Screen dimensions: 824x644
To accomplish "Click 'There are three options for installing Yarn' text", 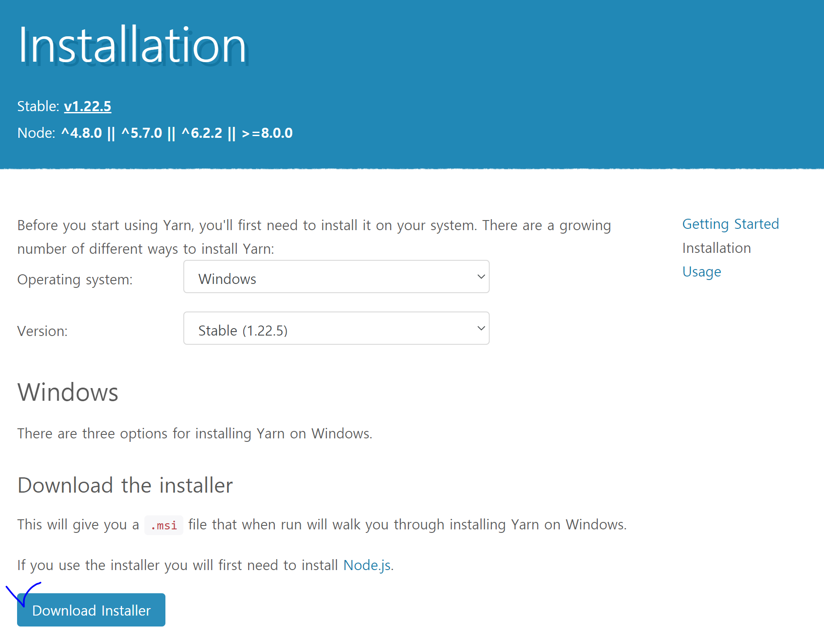I will [151, 434].
